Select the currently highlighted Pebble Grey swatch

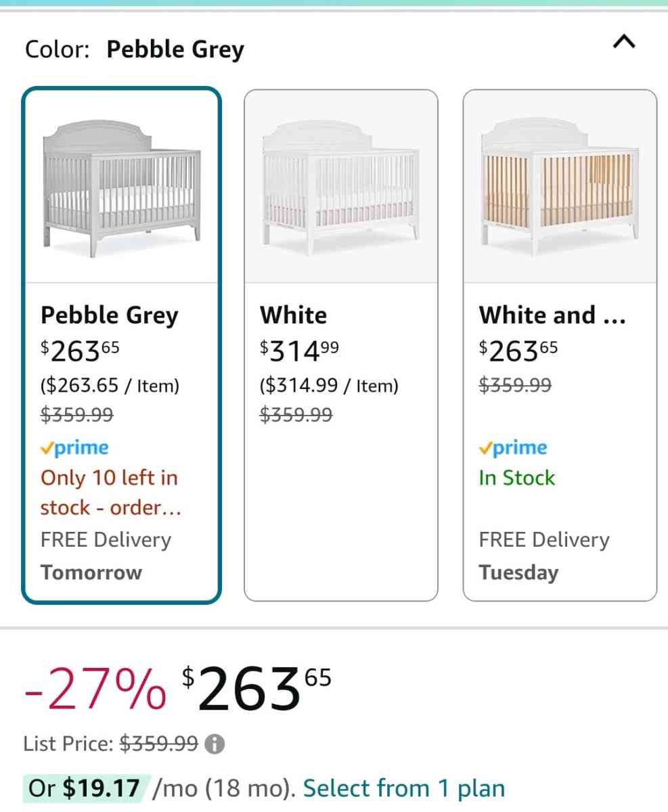pos(122,345)
